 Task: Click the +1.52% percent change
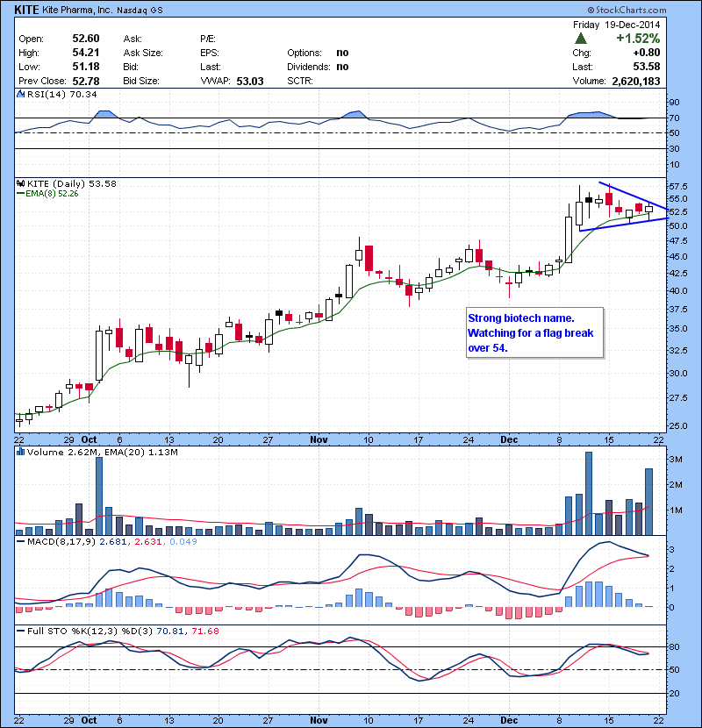638,38
